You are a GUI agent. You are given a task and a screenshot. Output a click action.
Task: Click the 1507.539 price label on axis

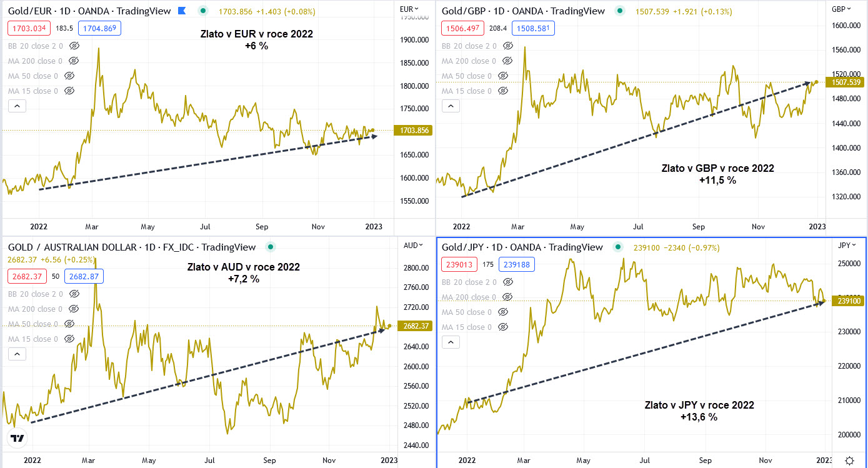845,82
